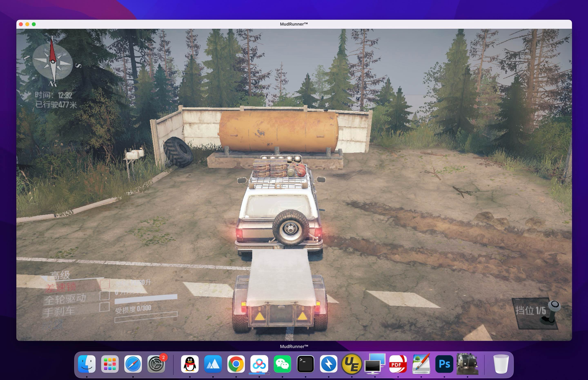The image size is (588, 380).
Task: Minimize MudRunner with the yellow button
Action: tap(27, 24)
